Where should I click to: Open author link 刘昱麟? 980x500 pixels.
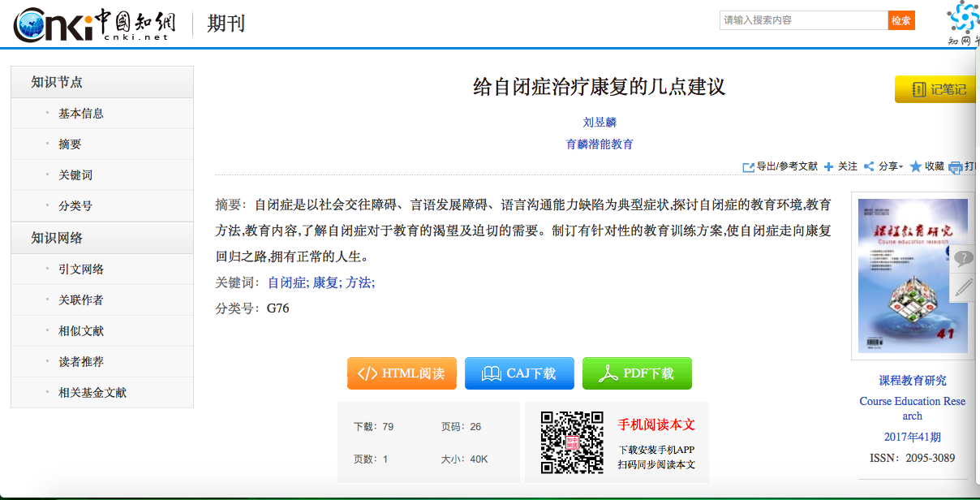pos(600,123)
